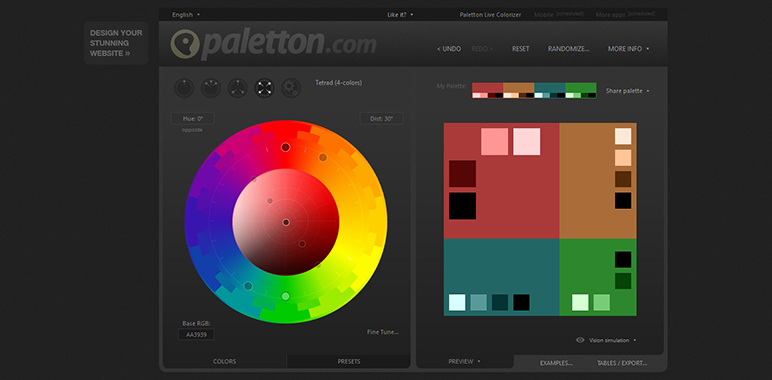Select the Monochromatic color scheme icon

184,88
